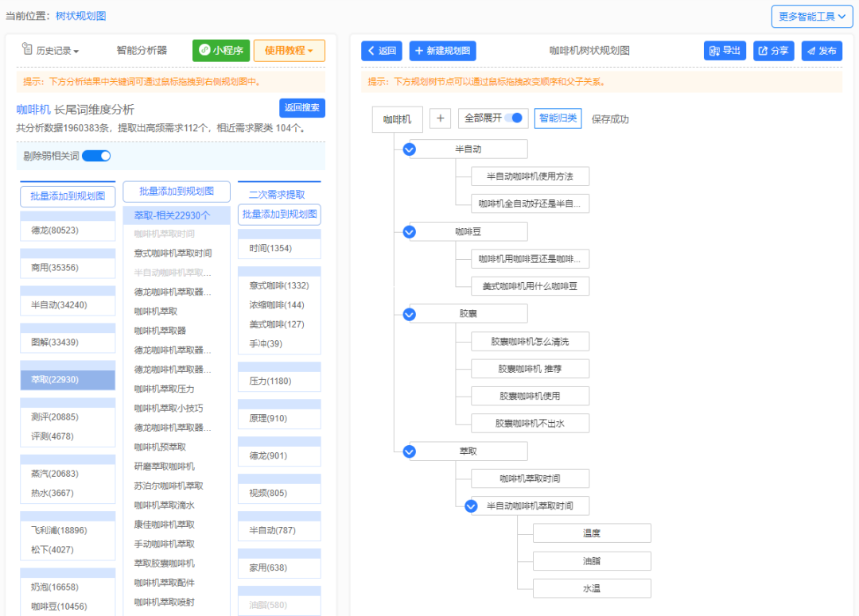Click 新建规划图 button
This screenshot has width=859, height=616.
point(443,51)
